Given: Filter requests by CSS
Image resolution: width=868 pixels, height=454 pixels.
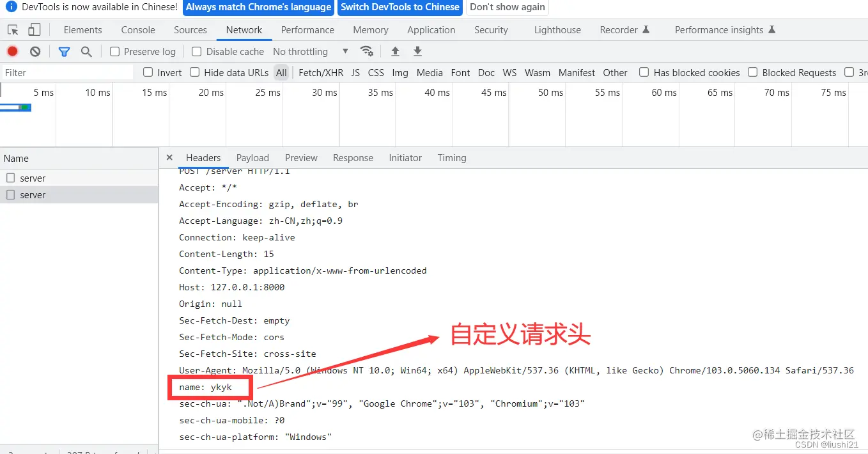Looking at the screenshot, I should click(376, 73).
